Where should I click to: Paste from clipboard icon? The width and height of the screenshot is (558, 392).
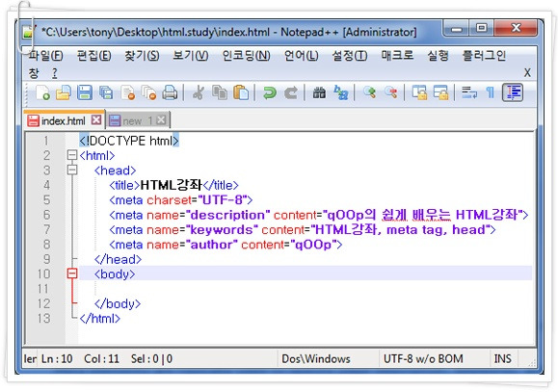241,93
